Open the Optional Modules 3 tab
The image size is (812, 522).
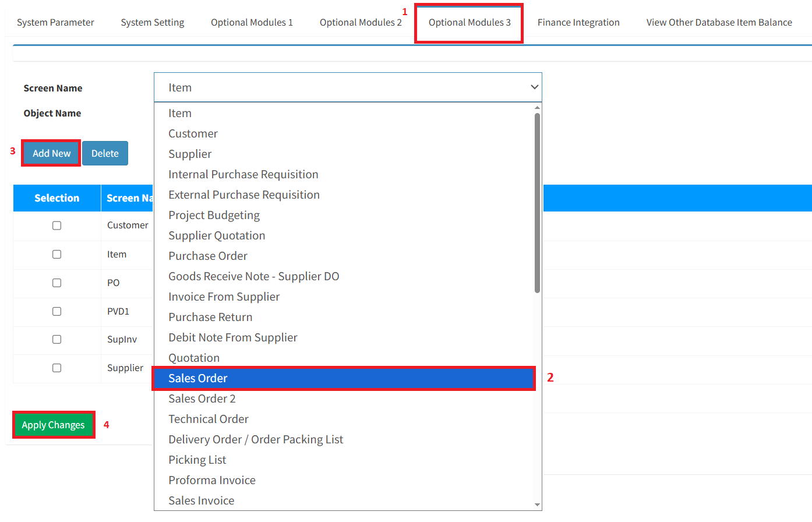(x=469, y=23)
